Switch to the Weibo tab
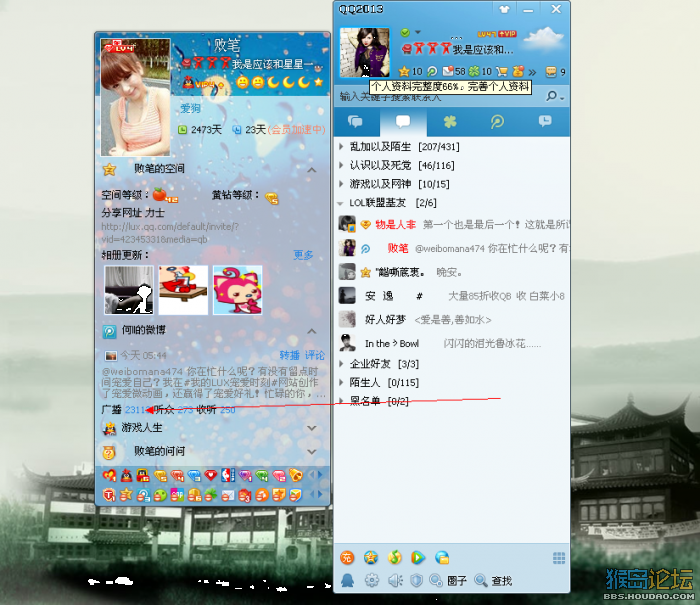Viewport: 700px width, 605px height. (x=497, y=121)
